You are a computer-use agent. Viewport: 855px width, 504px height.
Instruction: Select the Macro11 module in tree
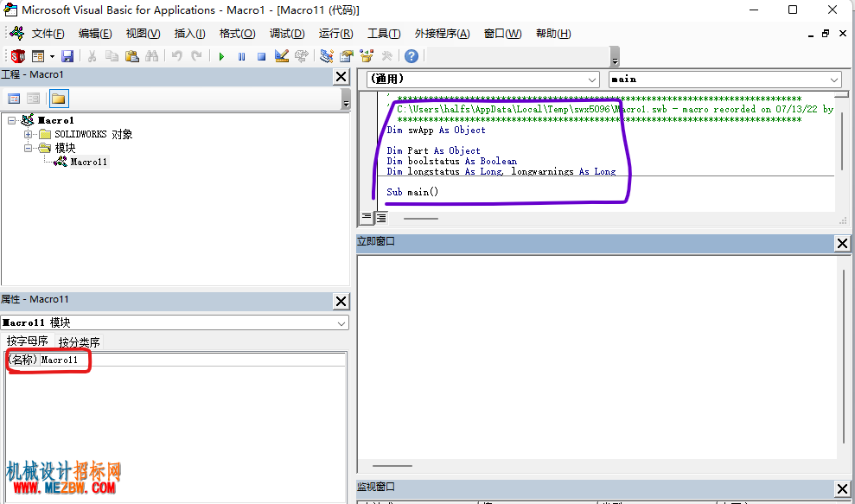click(89, 162)
